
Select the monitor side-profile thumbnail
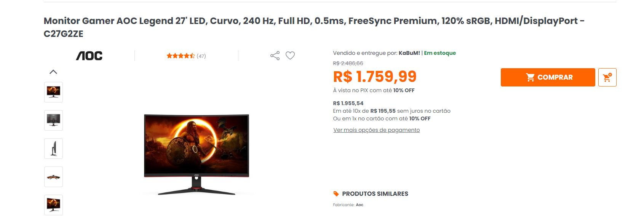pyautogui.click(x=53, y=149)
